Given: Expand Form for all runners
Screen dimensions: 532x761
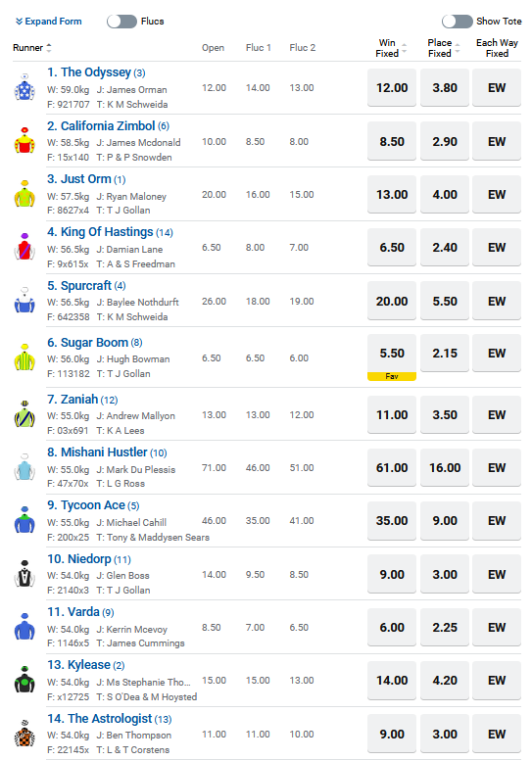Looking at the screenshot, I should [x=49, y=22].
